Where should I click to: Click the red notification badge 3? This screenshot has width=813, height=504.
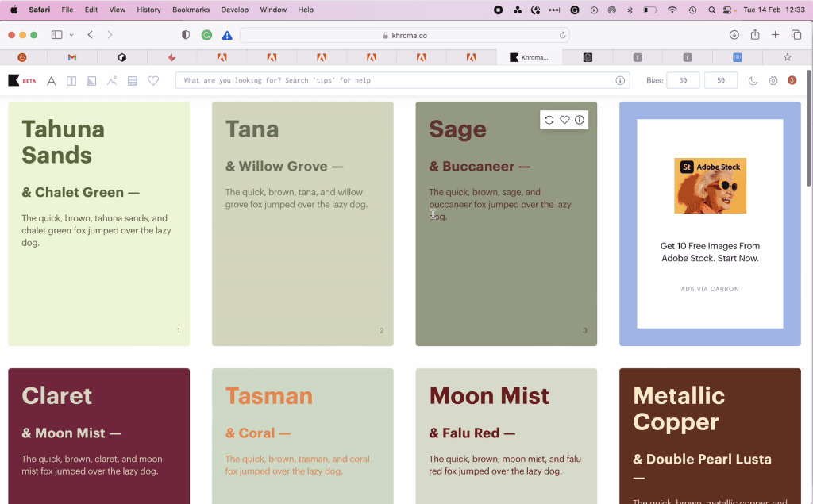[x=792, y=80]
